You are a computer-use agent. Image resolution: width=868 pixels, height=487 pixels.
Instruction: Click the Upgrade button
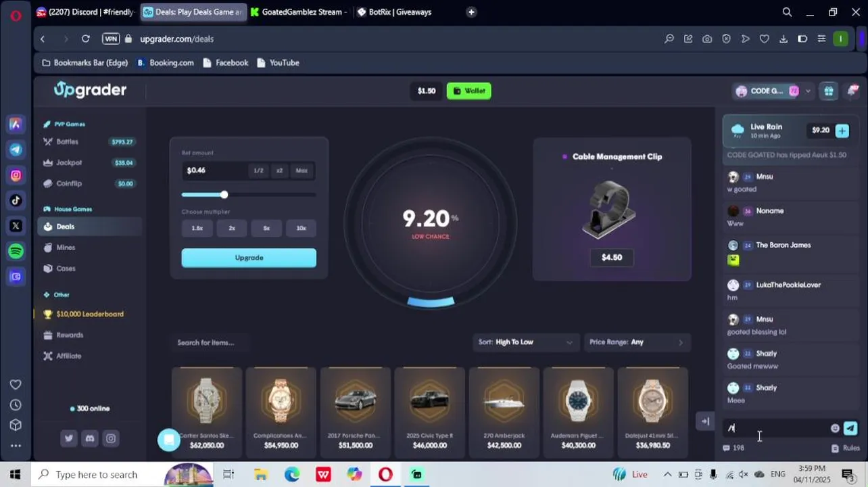pos(249,258)
